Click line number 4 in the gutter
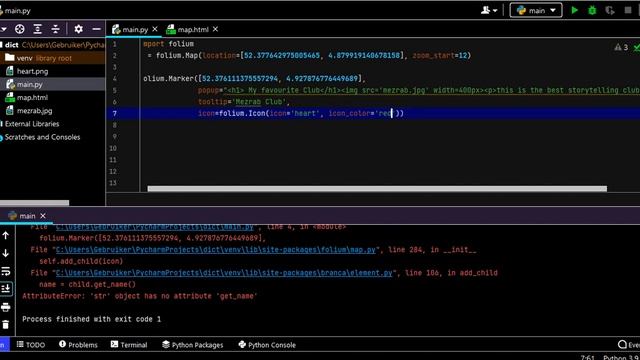The image size is (640, 360). [x=114, y=78]
